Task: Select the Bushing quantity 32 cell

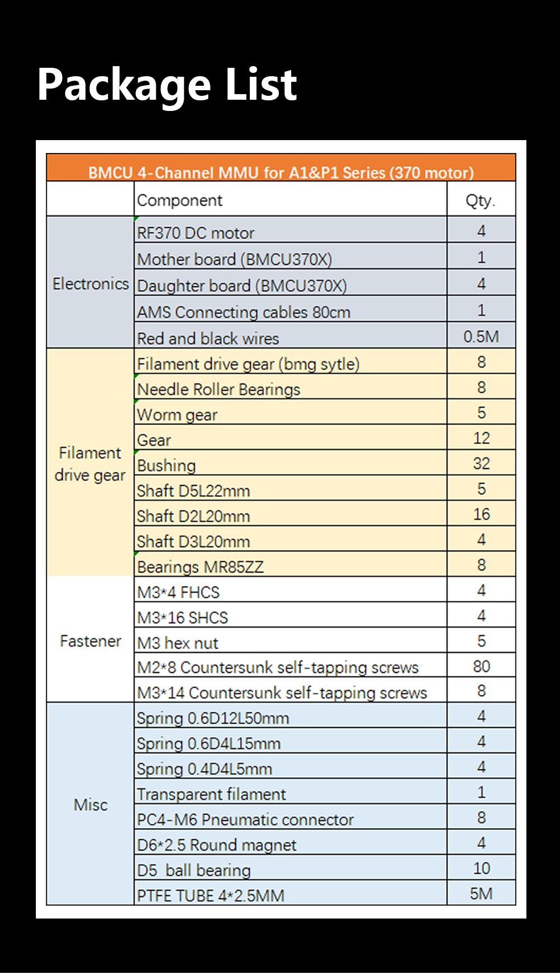Action: tap(481, 463)
